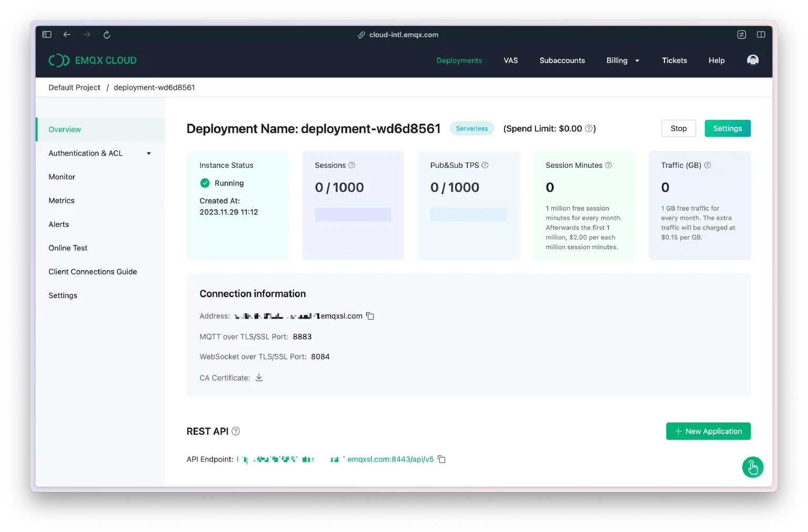Open the user profile avatar
This screenshot has height=532, width=808.
pyautogui.click(x=752, y=60)
